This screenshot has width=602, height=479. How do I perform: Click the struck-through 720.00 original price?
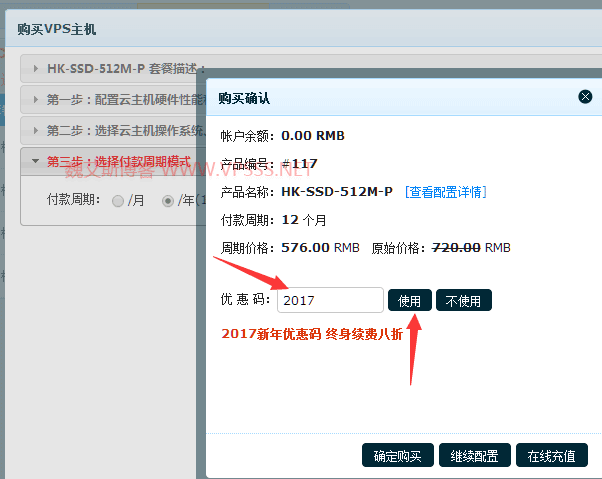pyautogui.click(x=455, y=247)
